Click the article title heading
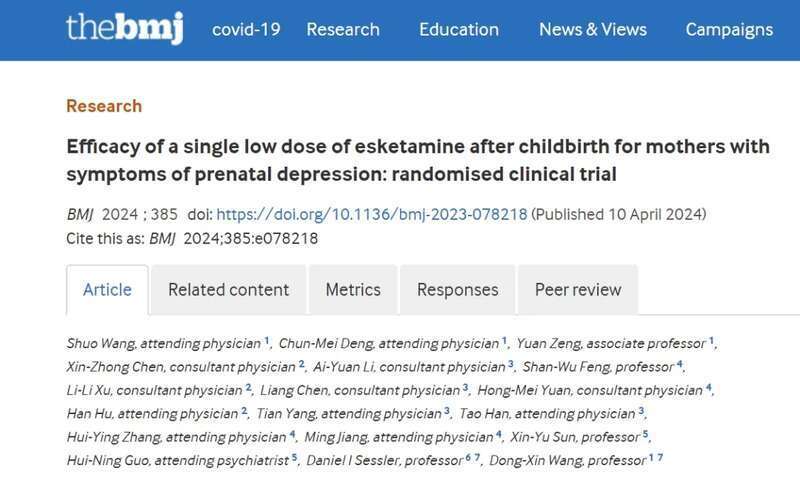 pos(418,160)
